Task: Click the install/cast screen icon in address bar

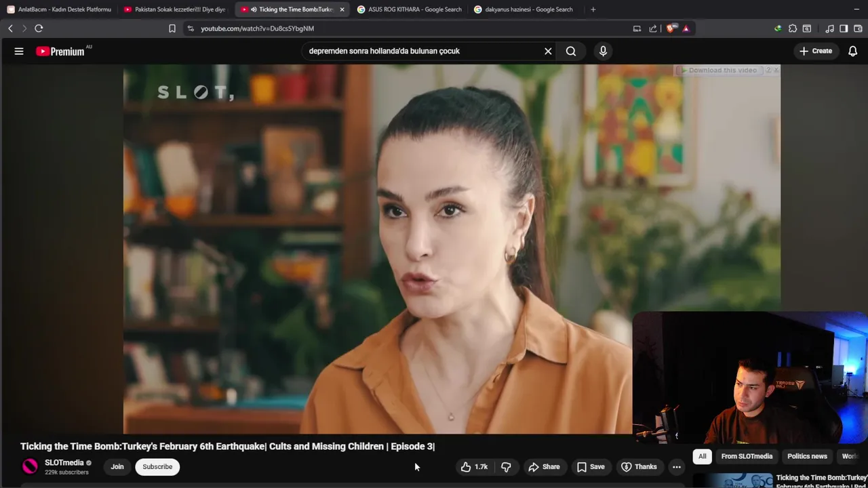Action: tap(637, 28)
